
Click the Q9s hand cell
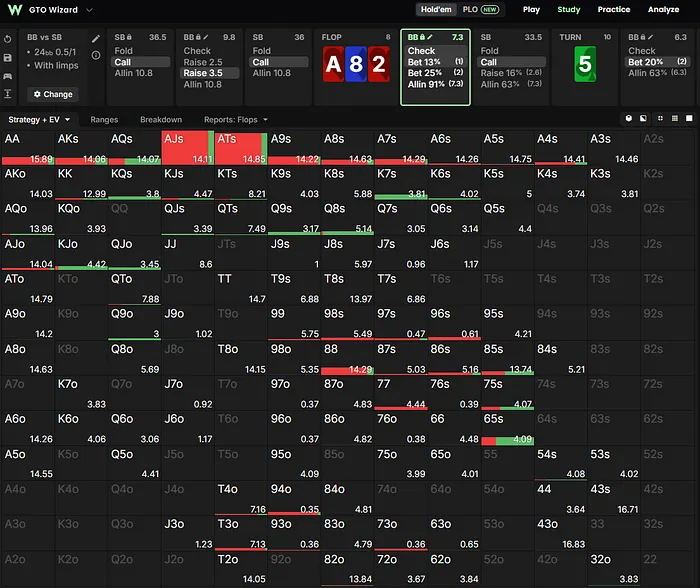(x=294, y=218)
